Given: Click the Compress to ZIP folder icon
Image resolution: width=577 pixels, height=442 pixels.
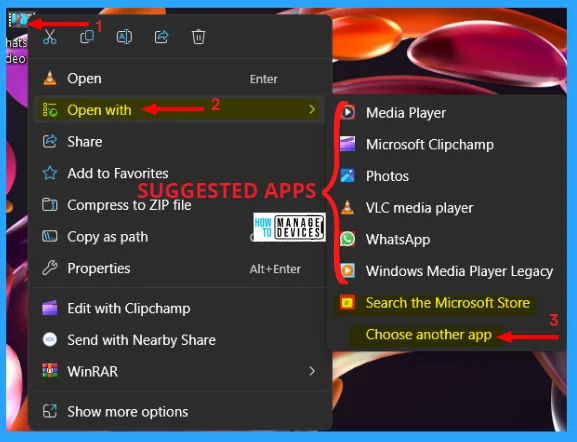Looking at the screenshot, I should (x=50, y=205).
